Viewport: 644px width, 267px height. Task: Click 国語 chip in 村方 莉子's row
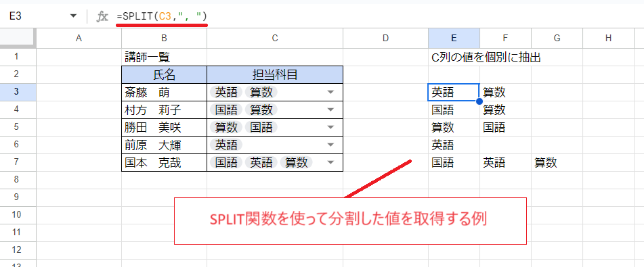(226, 110)
